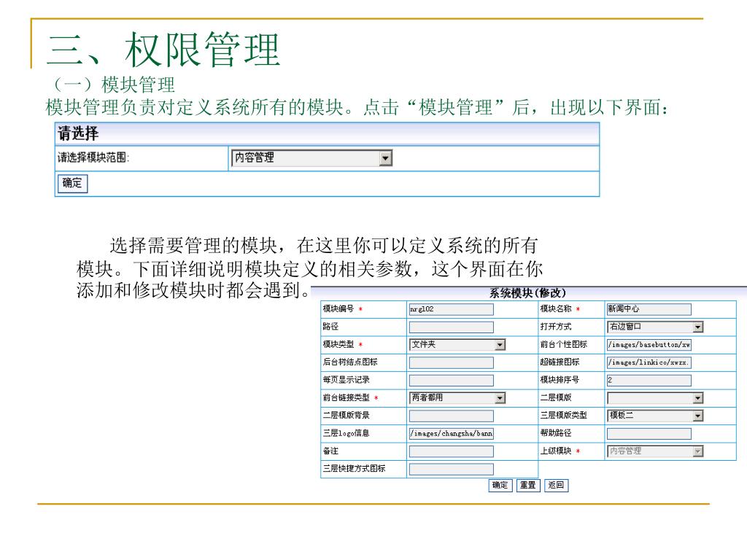Open the empty 二层模版 dropdown
The height and width of the screenshot is (560, 747).
(x=655, y=397)
